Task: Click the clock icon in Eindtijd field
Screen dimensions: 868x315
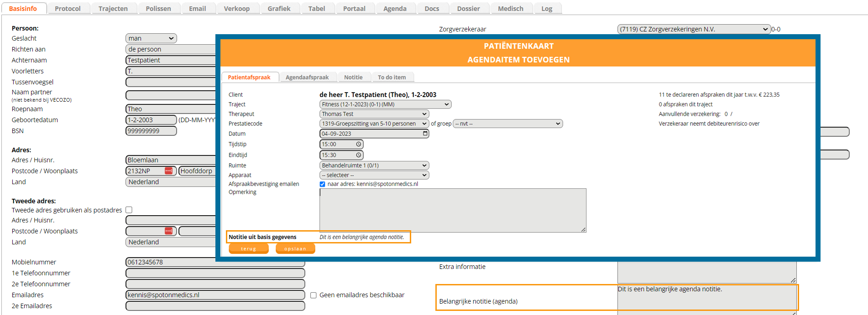Action: [x=359, y=155]
